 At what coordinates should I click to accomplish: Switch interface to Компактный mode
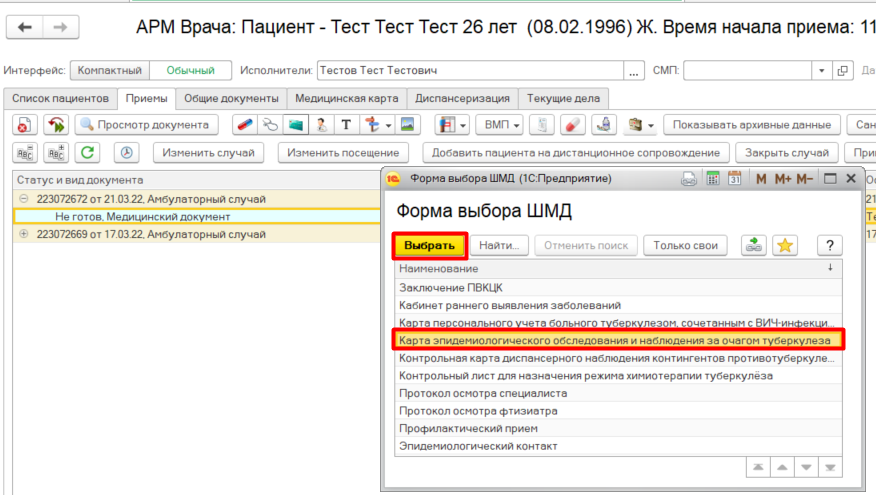pos(109,71)
